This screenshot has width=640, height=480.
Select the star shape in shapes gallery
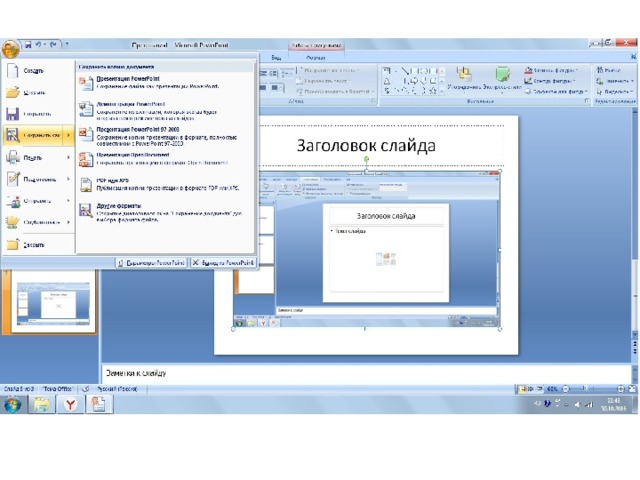(433, 91)
